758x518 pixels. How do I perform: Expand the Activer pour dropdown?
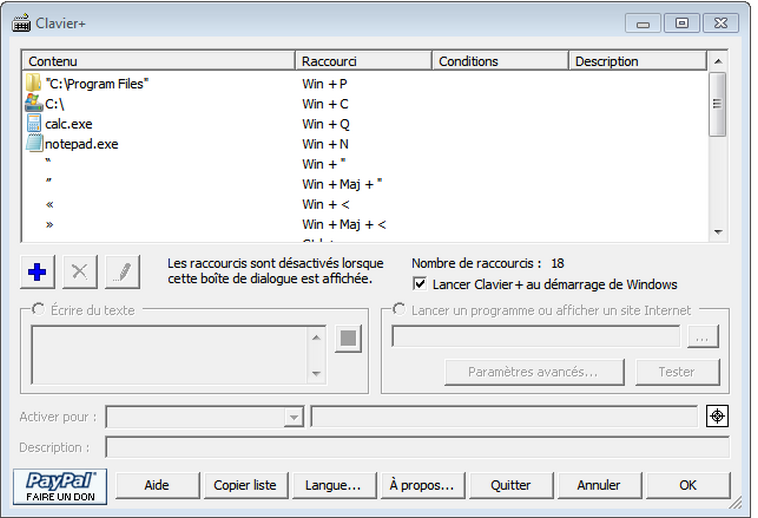293,417
